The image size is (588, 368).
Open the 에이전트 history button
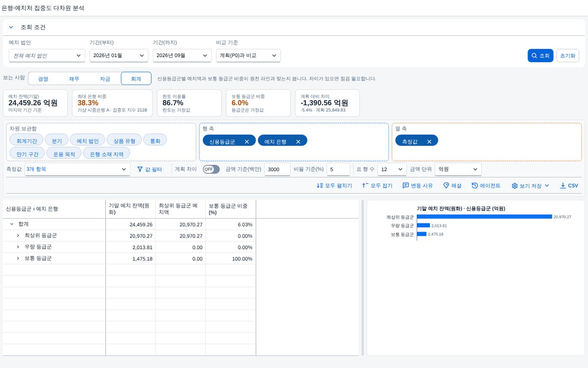[x=486, y=185]
